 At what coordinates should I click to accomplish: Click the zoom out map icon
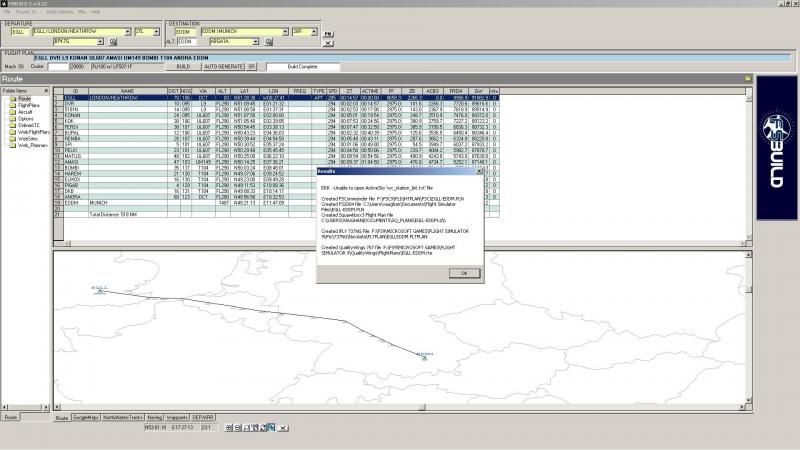click(x=238, y=428)
